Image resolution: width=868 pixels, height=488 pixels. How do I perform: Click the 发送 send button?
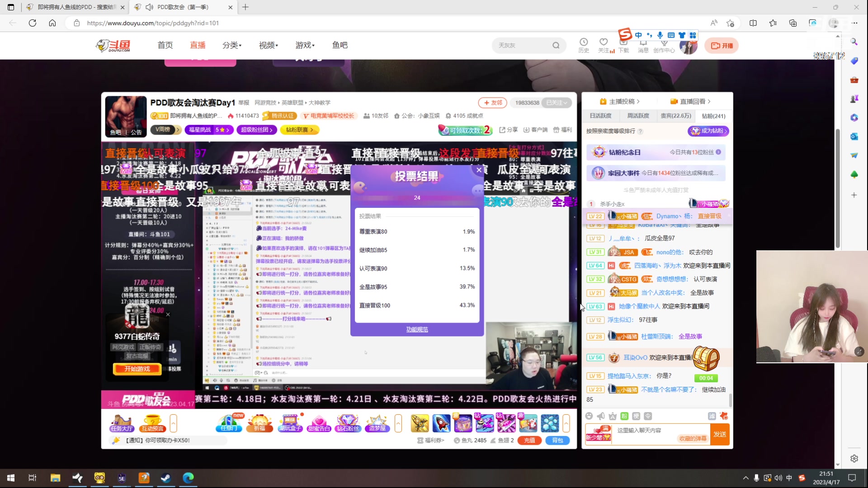pyautogui.click(x=720, y=434)
